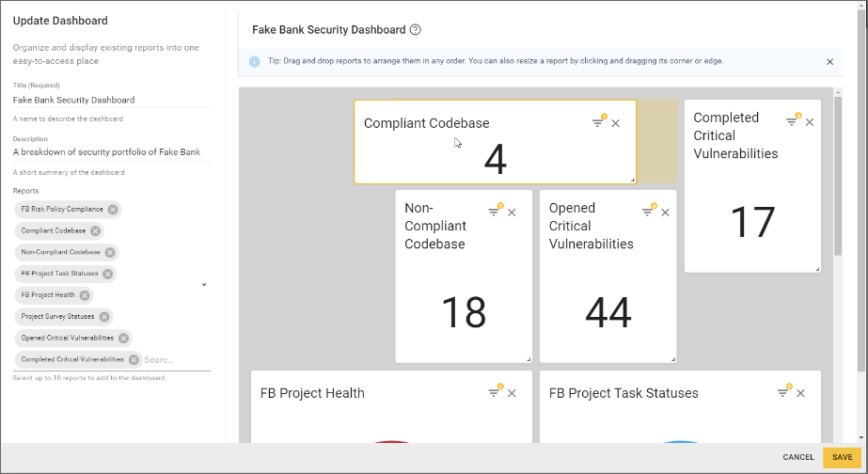Viewport: 868px width, 474px height.
Task: Open filter on Opened Critical Vulnerabilities card
Action: [647, 213]
